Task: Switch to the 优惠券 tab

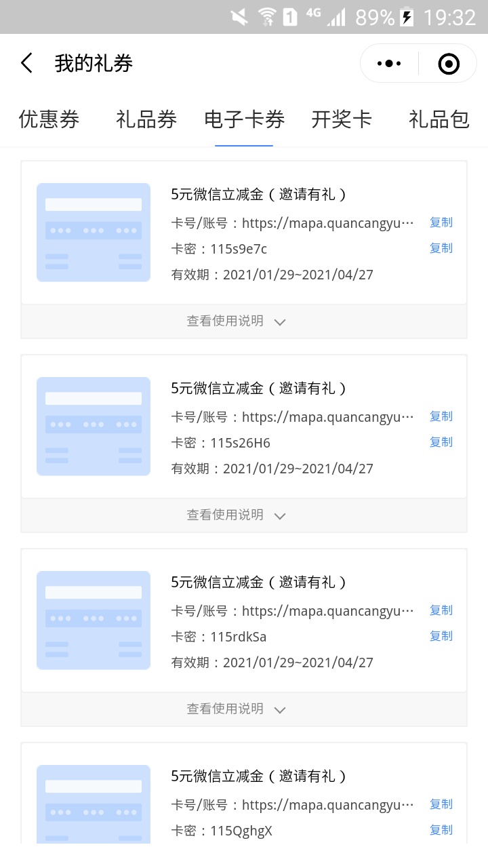Action: (49, 119)
